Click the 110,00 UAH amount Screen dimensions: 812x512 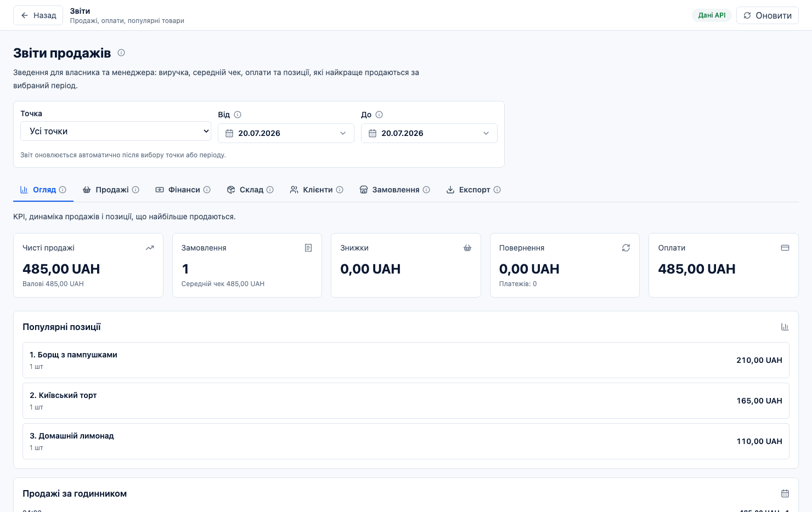759,441
